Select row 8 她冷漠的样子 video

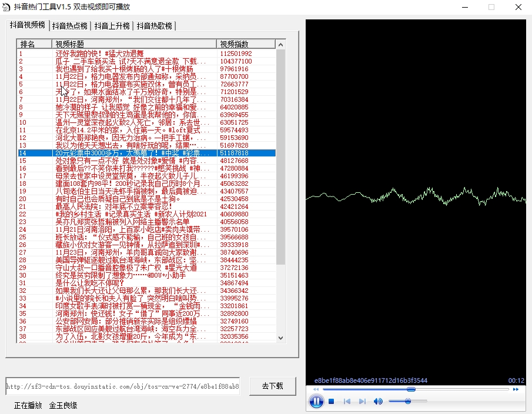click(x=146, y=107)
